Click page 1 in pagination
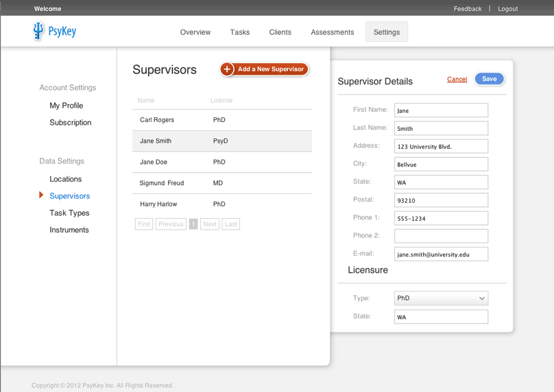This screenshot has width=554, height=392. (193, 224)
